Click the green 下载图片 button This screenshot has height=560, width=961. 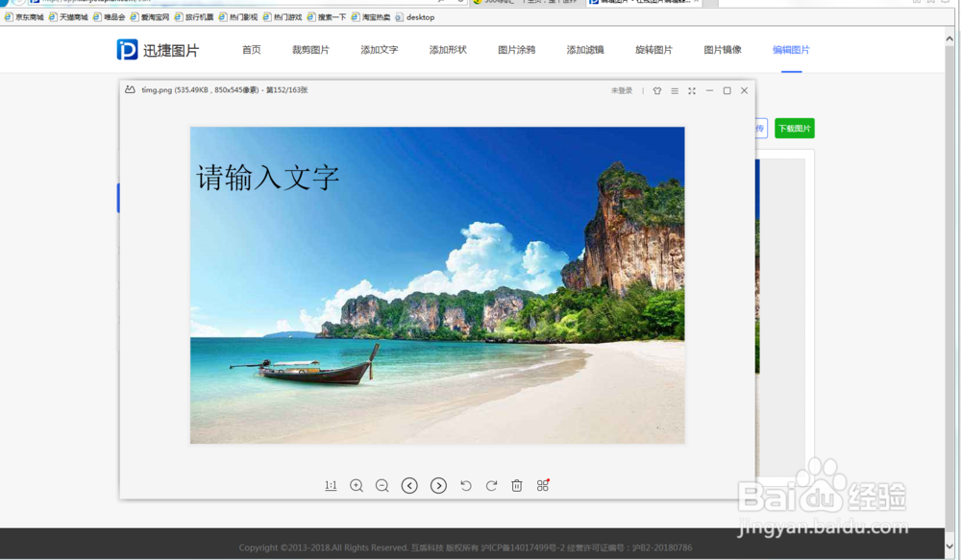(795, 128)
